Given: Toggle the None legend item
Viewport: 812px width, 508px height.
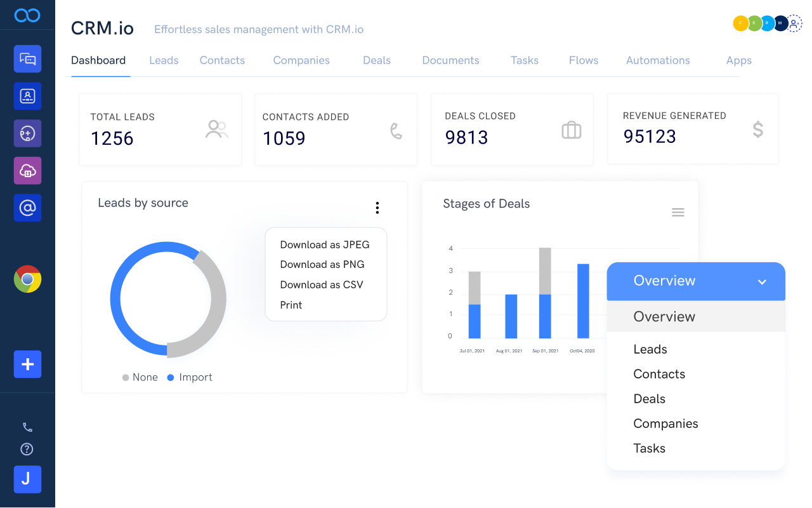Looking at the screenshot, I should [140, 377].
